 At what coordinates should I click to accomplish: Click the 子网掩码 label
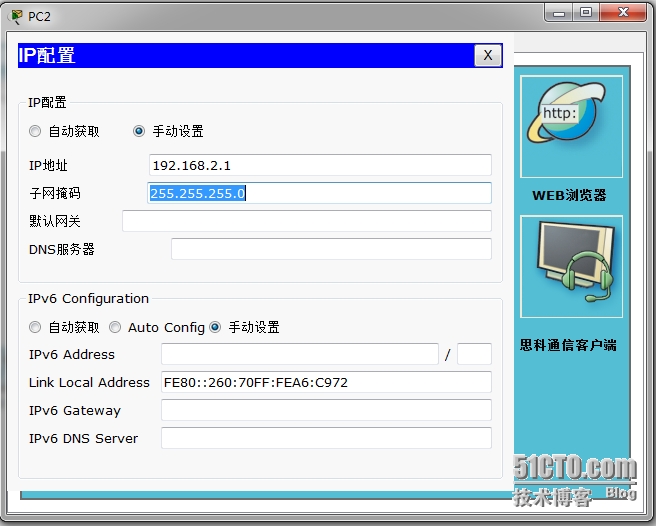55,193
